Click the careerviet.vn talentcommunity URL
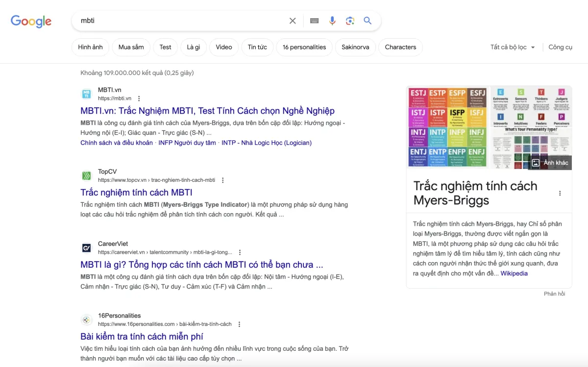The width and height of the screenshot is (588, 367). click(165, 252)
